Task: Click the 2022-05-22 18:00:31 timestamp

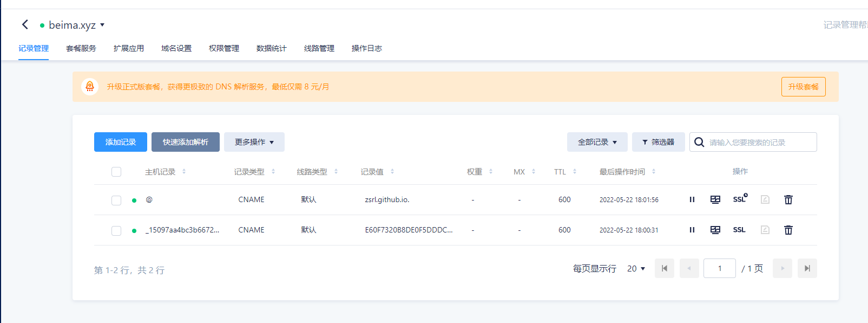Action: tap(629, 230)
